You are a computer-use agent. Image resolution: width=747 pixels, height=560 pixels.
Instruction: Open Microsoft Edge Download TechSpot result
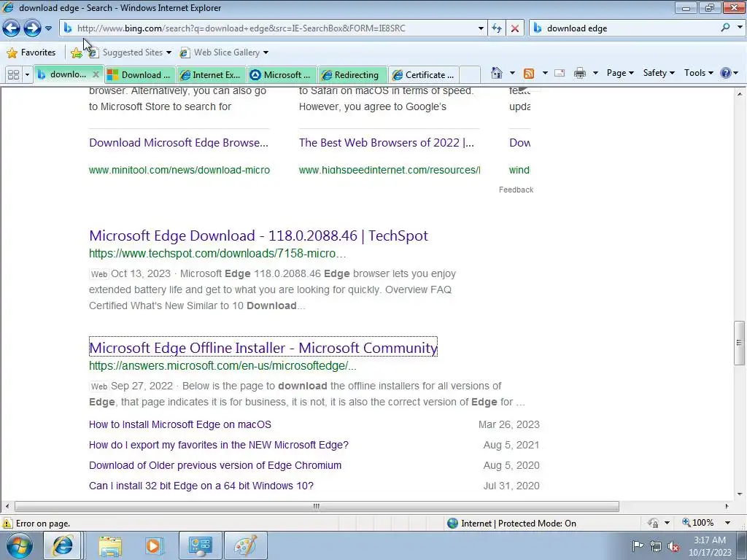[x=258, y=236]
